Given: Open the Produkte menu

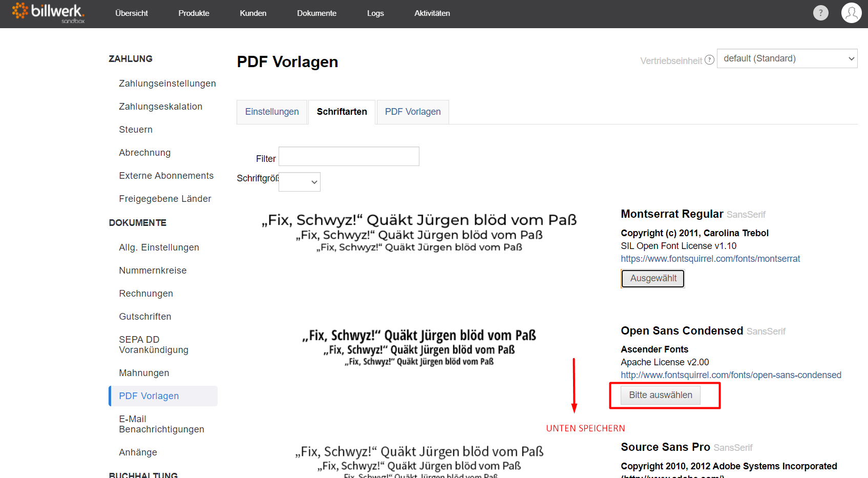Looking at the screenshot, I should point(194,13).
